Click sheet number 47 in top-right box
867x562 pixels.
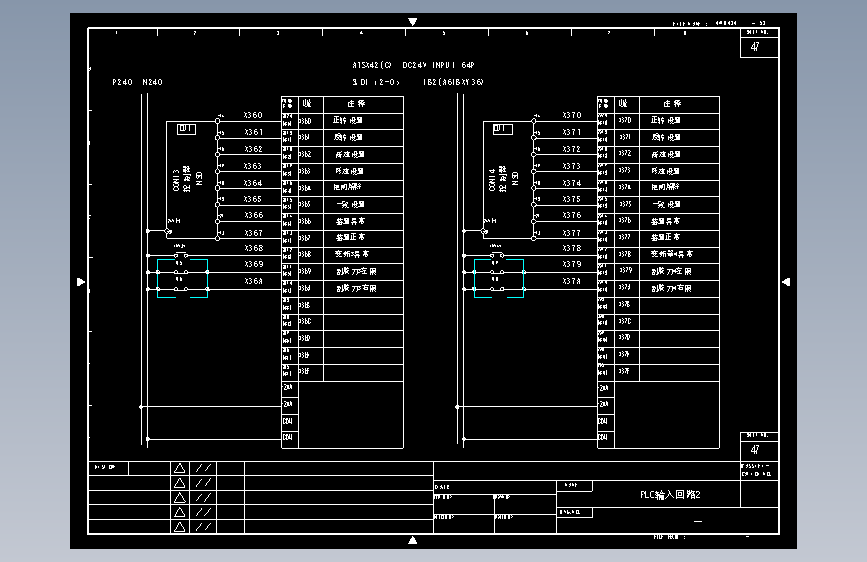[x=755, y=47]
